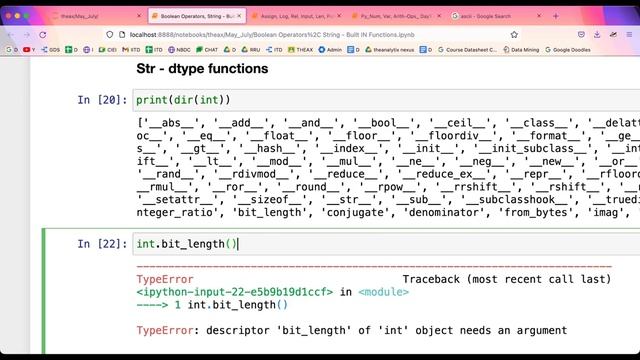Switch to the theax/May_July tab

[x=96, y=16]
